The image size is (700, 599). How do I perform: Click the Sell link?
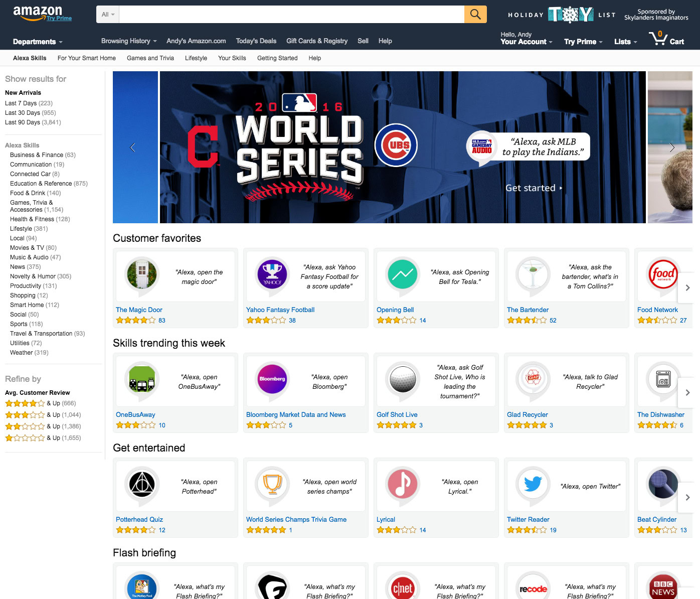pos(363,41)
